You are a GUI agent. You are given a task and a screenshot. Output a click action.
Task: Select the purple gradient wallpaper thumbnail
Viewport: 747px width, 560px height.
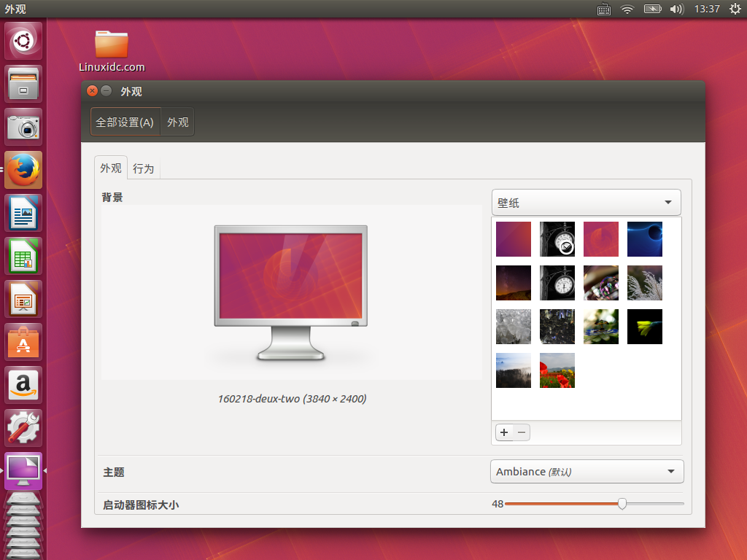[x=514, y=239]
